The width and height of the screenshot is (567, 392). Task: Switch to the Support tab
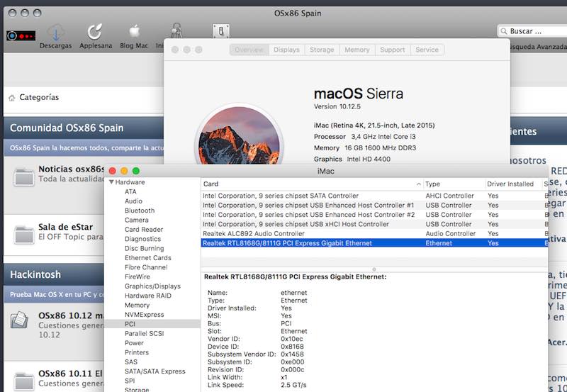click(x=393, y=50)
